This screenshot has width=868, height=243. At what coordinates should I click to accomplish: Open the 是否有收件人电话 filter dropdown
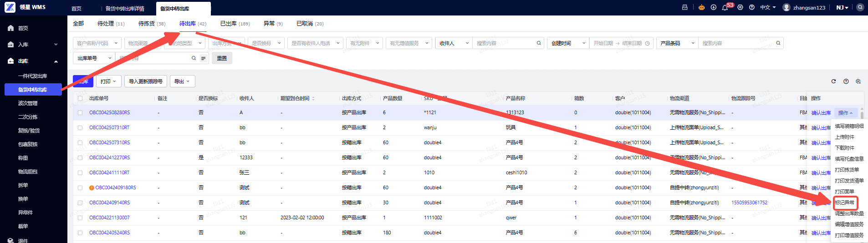coord(315,43)
